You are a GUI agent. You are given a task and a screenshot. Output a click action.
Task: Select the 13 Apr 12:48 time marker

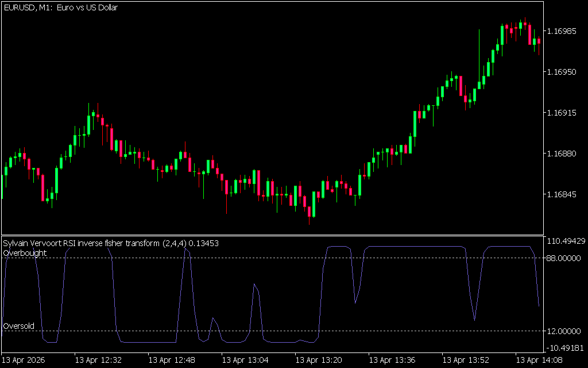tap(172, 360)
